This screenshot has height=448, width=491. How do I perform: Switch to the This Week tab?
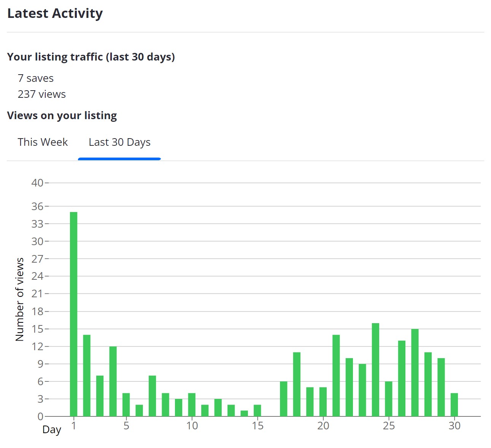43,142
